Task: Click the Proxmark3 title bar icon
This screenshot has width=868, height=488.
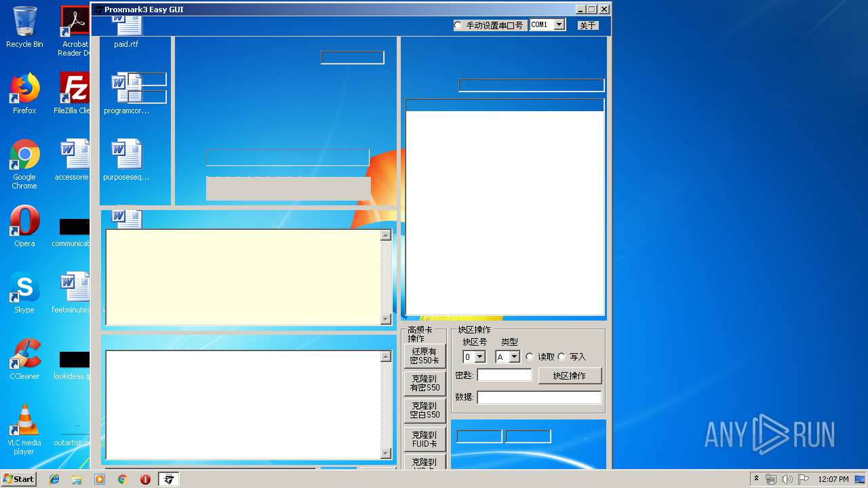Action: tap(98, 9)
